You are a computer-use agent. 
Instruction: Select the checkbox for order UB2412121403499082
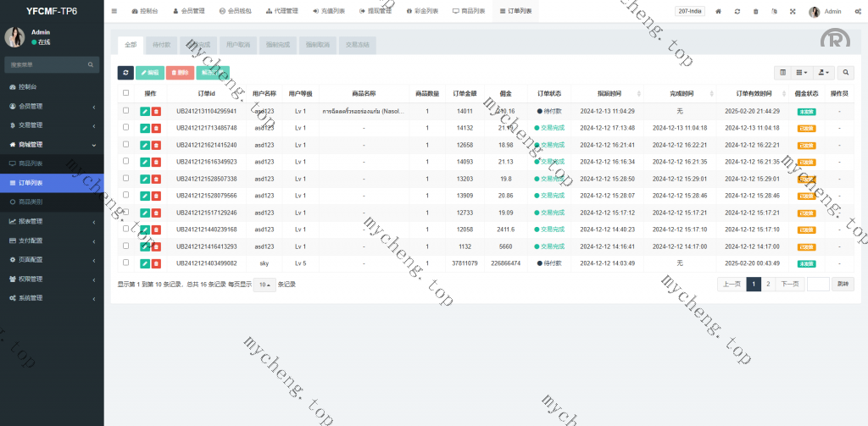pyautogui.click(x=126, y=263)
